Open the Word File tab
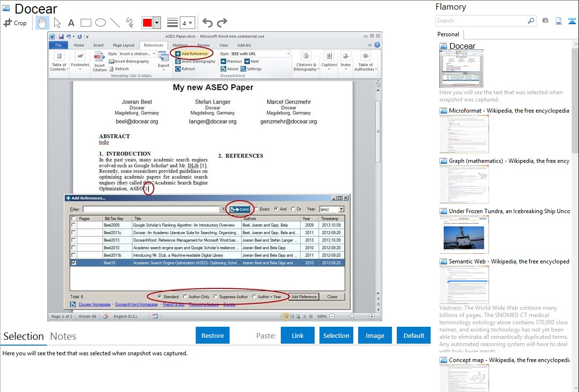 (58, 45)
